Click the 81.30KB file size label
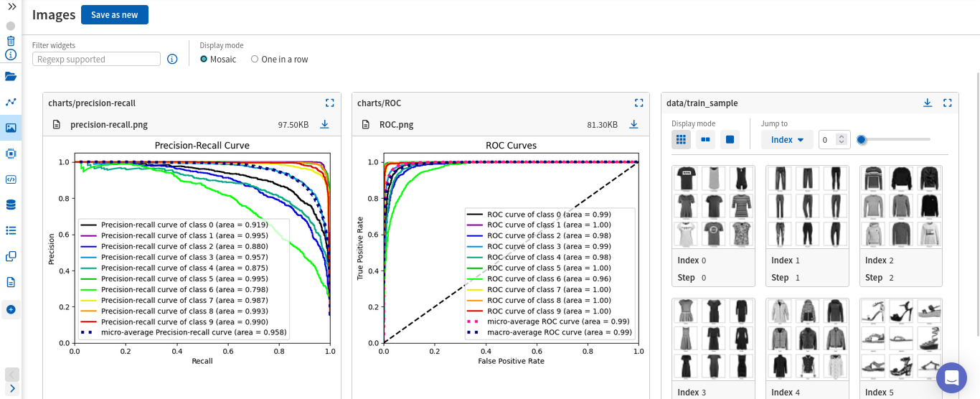 [x=602, y=125]
